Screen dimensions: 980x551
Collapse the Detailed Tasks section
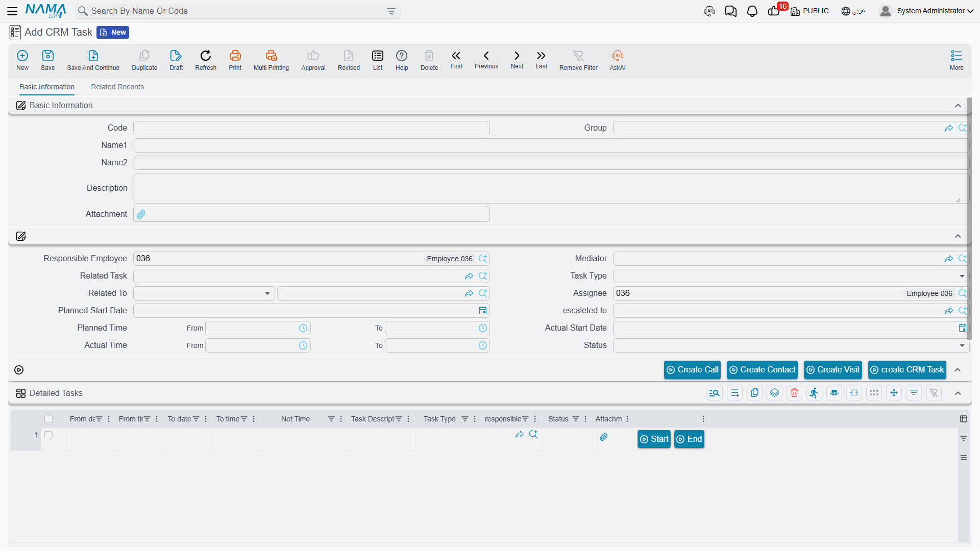coord(958,393)
